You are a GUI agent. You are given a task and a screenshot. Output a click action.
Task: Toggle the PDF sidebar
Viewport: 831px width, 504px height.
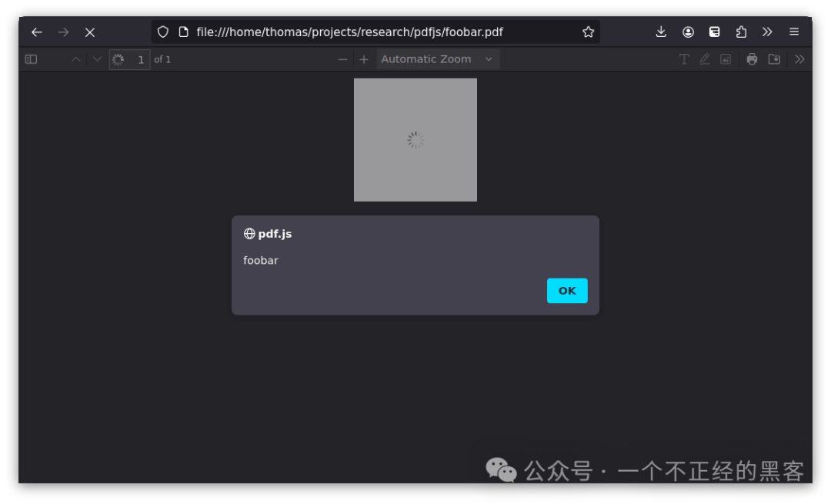32,59
